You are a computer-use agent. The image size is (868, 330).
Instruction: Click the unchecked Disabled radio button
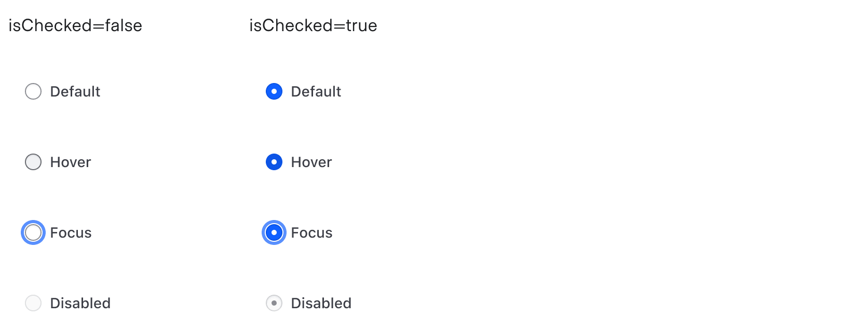coord(33,303)
